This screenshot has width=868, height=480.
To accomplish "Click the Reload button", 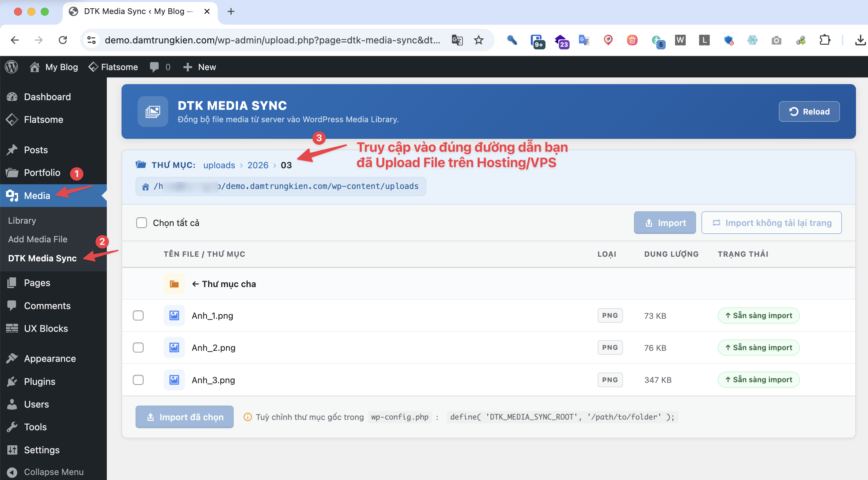I will pos(809,111).
